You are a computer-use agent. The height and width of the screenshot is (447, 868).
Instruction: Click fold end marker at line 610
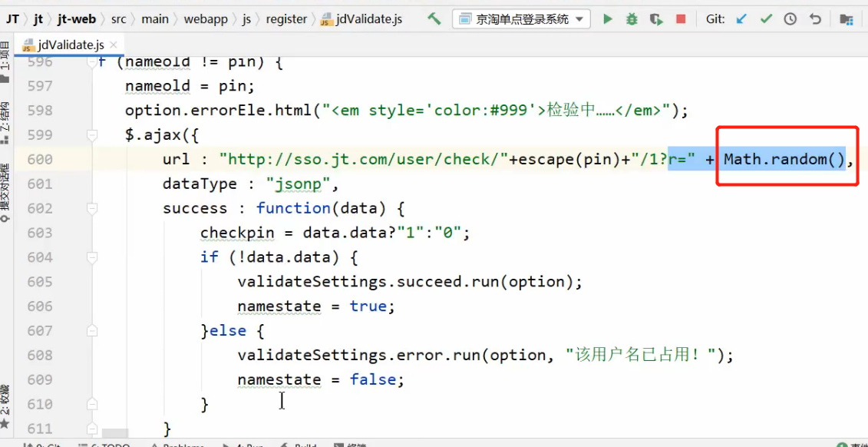coord(92,404)
